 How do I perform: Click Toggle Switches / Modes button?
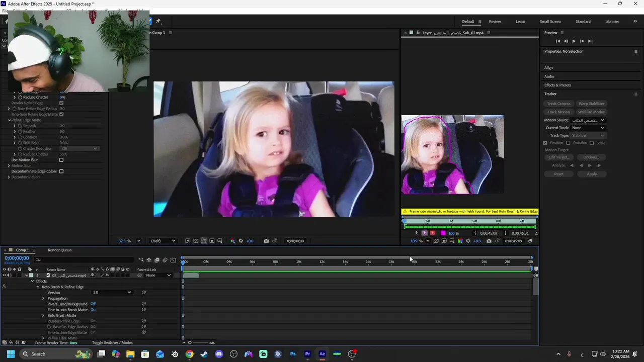point(112,343)
